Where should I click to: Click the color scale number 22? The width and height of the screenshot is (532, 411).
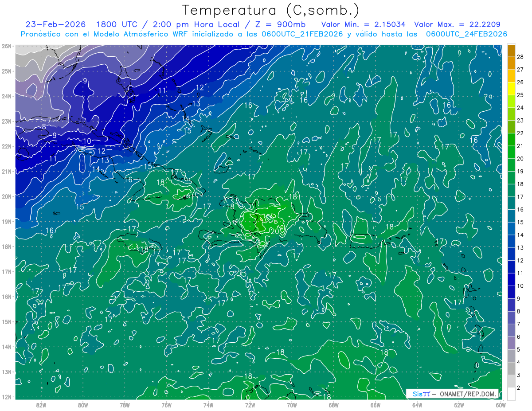point(520,133)
